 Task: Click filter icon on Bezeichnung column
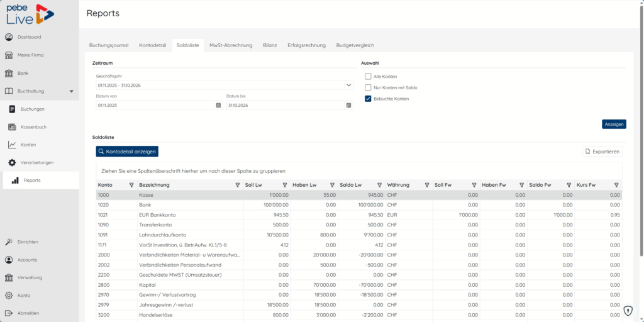[x=237, y=186]
